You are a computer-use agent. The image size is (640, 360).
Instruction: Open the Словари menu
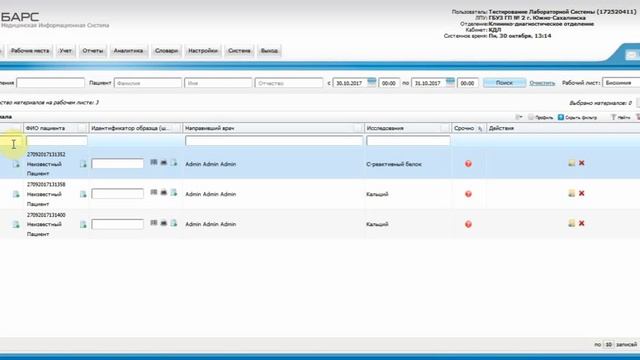tap(166, 51)
